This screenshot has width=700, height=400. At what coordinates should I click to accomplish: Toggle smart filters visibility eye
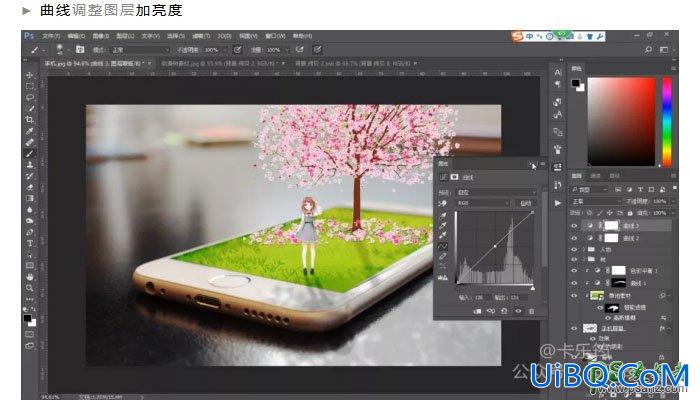pyautogui.click(x=600, y=308)
